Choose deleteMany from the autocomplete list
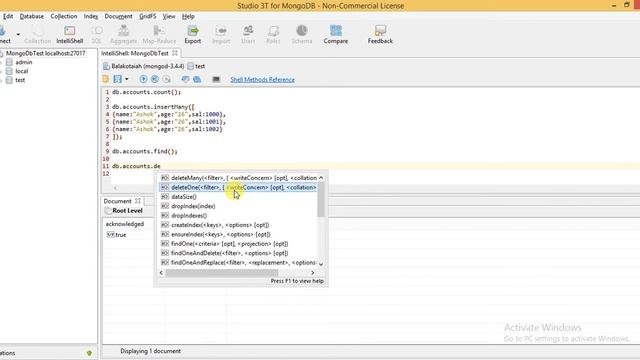The width and height of the screenshot is (640, 360). 239,178
